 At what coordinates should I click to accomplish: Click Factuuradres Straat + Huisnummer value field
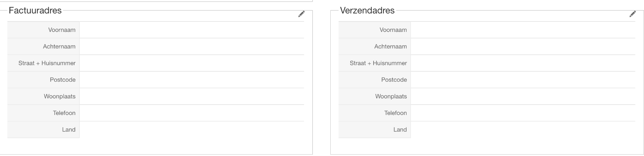click(x=192, y=63)
